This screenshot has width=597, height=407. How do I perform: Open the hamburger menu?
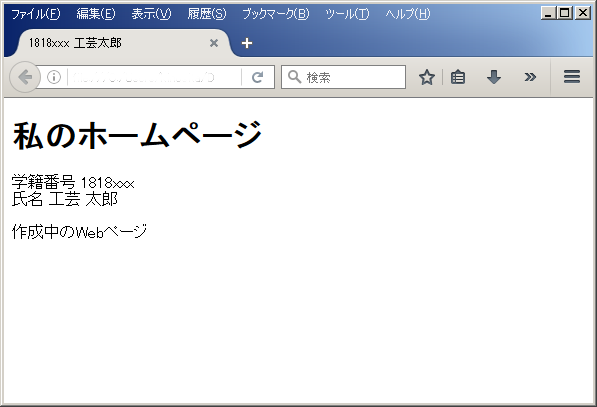tap(572, 77)
